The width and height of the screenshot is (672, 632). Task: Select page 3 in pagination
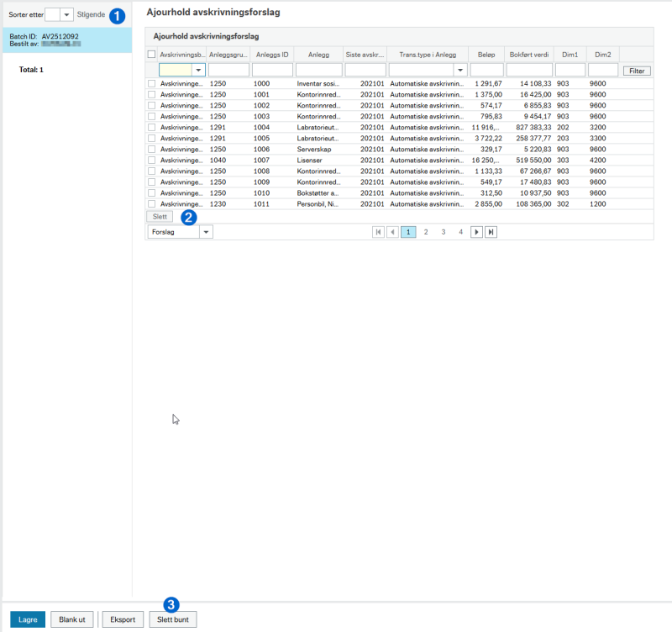click(444, 232)
